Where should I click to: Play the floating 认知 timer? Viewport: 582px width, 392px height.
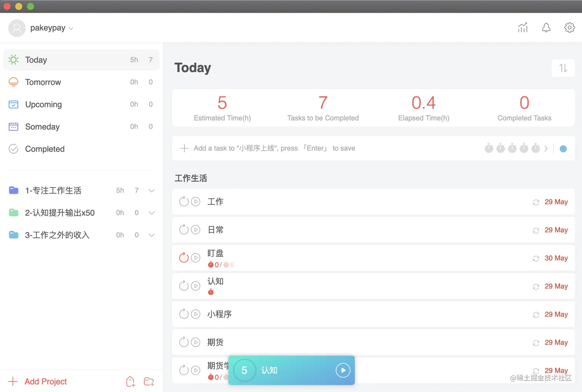click(343, 370)
